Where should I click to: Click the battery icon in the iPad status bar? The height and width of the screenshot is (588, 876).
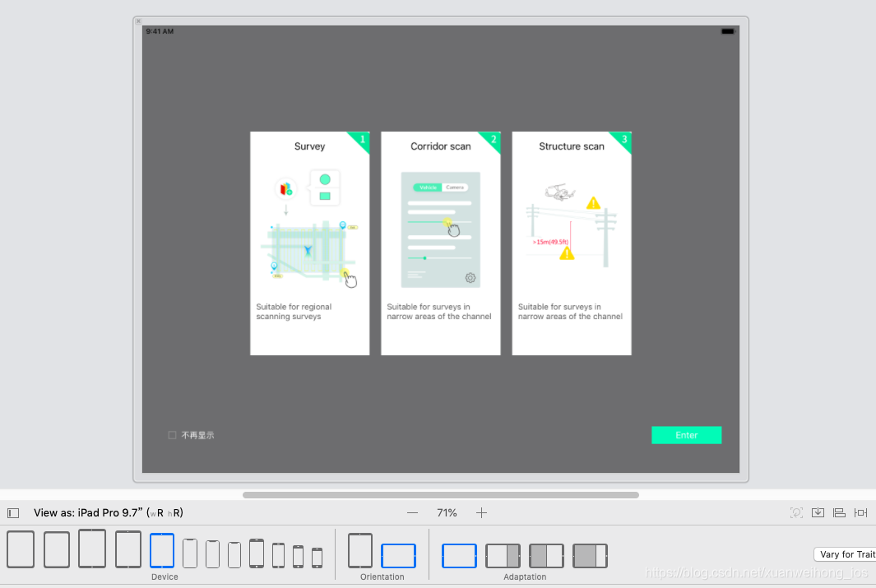click(x=727, y=31)
